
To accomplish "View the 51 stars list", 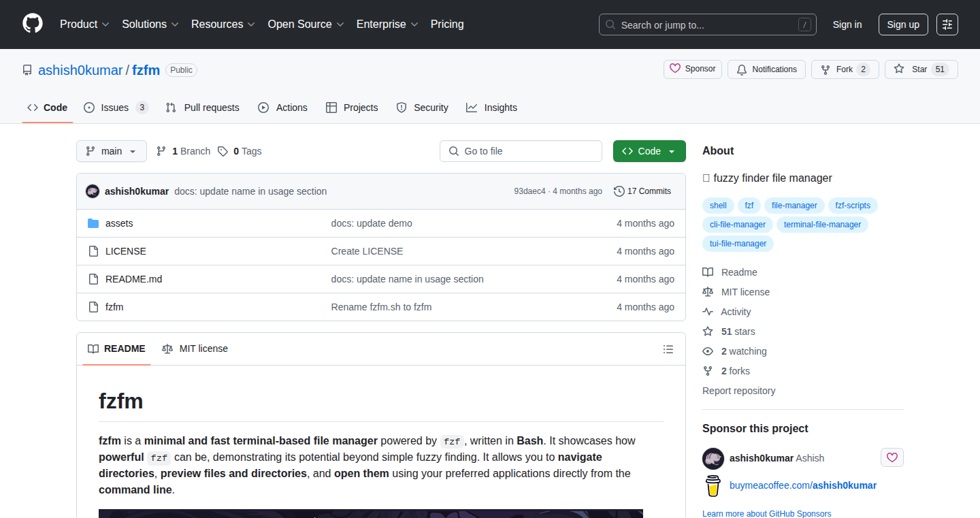I will (729, 331).
